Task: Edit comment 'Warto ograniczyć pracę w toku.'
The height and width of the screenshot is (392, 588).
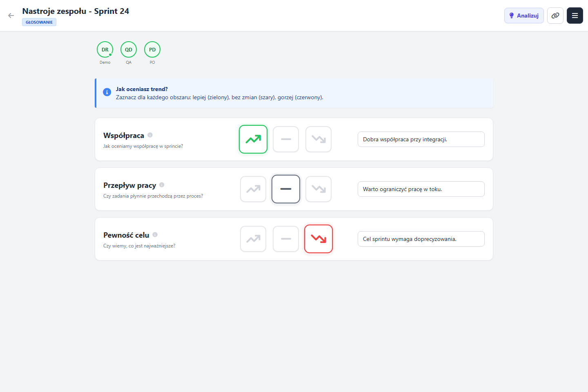Action: (421, 189)
